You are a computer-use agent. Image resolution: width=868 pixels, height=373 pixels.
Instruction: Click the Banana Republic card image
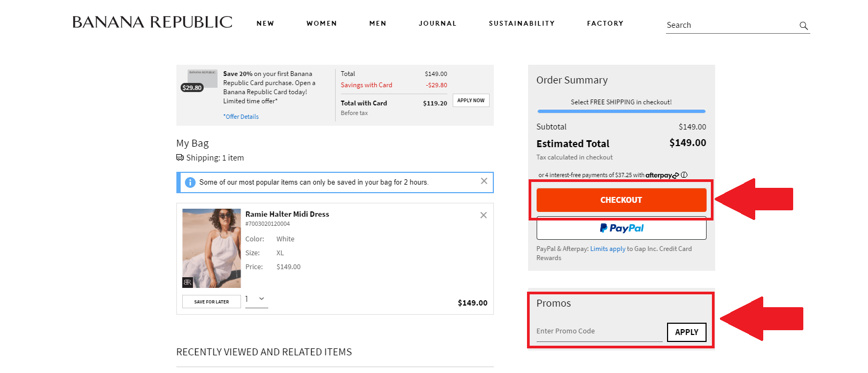[202, 78]
